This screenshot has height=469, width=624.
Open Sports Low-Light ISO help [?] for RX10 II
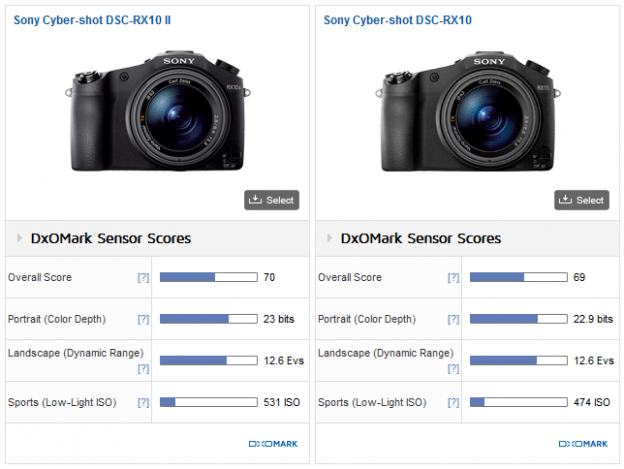tap(143, 403)
